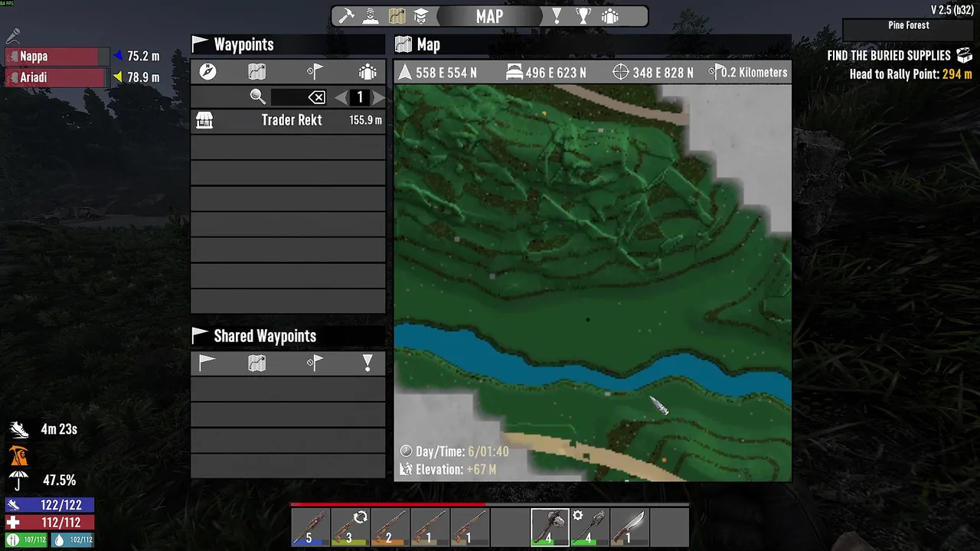The image size is (980, 551).
Task: Select the toolbelt rifle with count 2
Action: tap(390, 528)
